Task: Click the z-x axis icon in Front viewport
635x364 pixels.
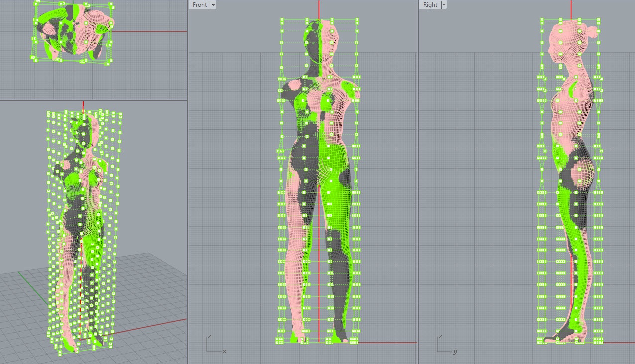Action: tap(216, 344)
